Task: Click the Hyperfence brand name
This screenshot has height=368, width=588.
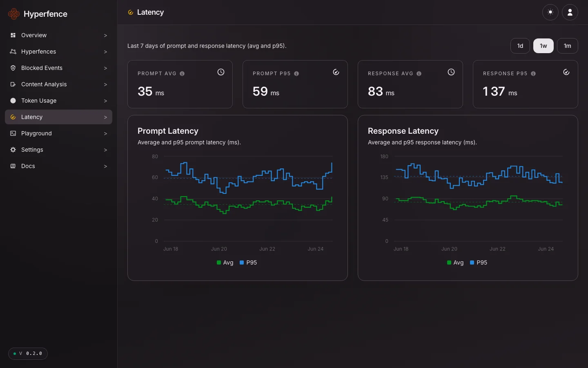Action: pos(45,14)
